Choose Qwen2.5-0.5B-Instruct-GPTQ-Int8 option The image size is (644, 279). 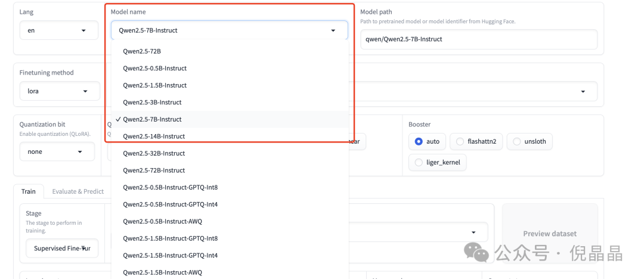(x=230, y=187)
